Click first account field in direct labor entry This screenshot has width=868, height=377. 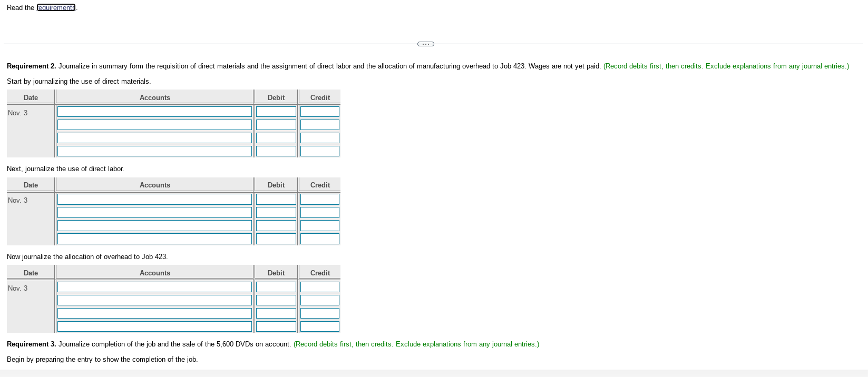(154, 199)
